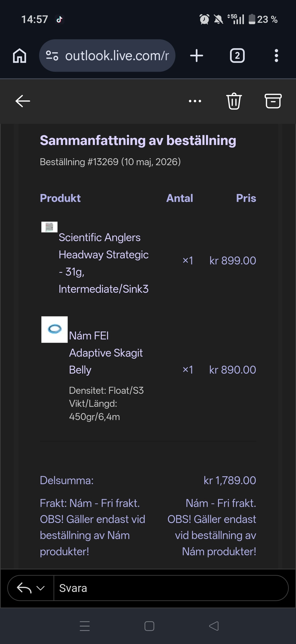
Task: Tap the Android home navigation button
Action: pyautogui.click(x=149, y=626)
